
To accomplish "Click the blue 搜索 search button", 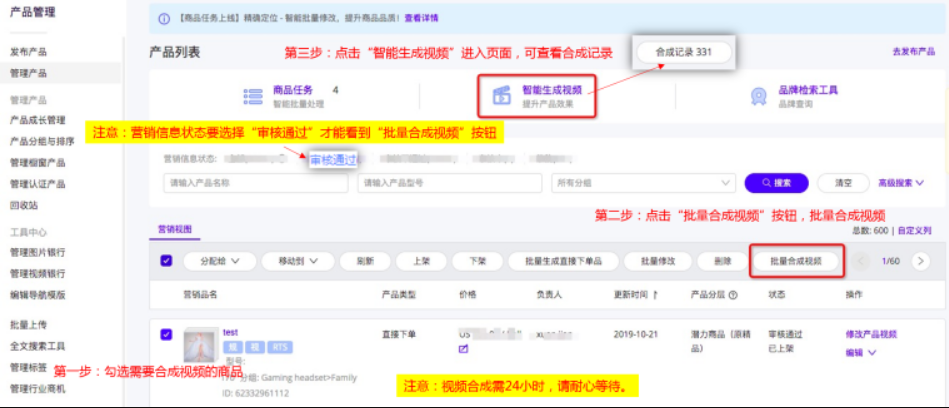I will (775, 183).
